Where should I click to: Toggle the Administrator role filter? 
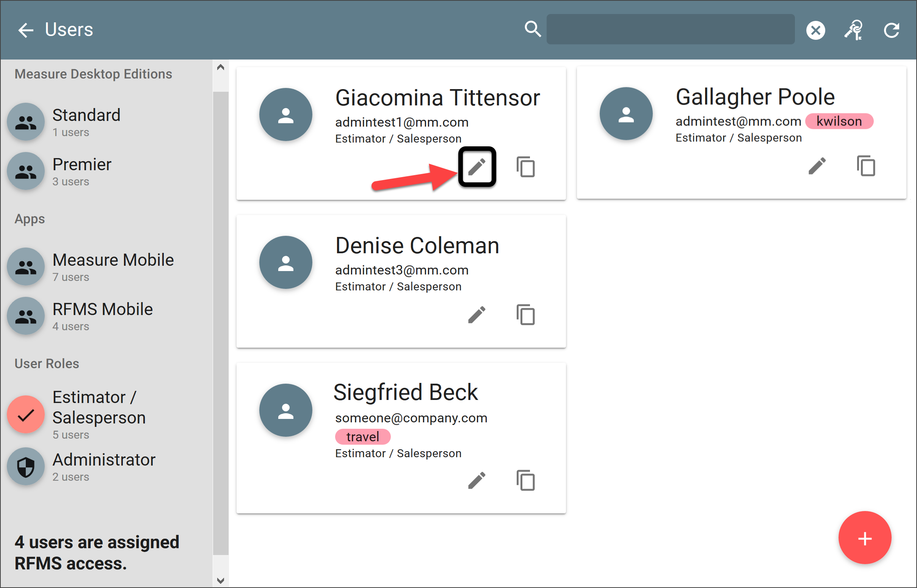pos(26,467)
